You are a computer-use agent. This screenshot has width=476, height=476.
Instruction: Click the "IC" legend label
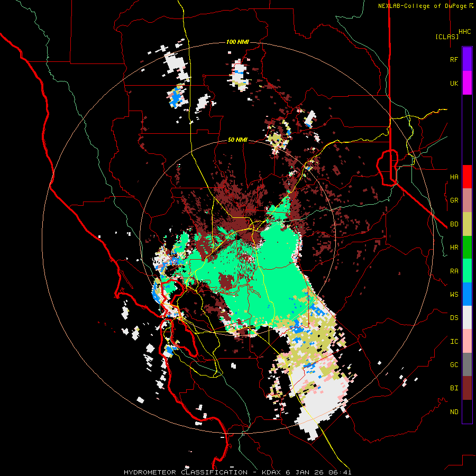coord(454,341)
